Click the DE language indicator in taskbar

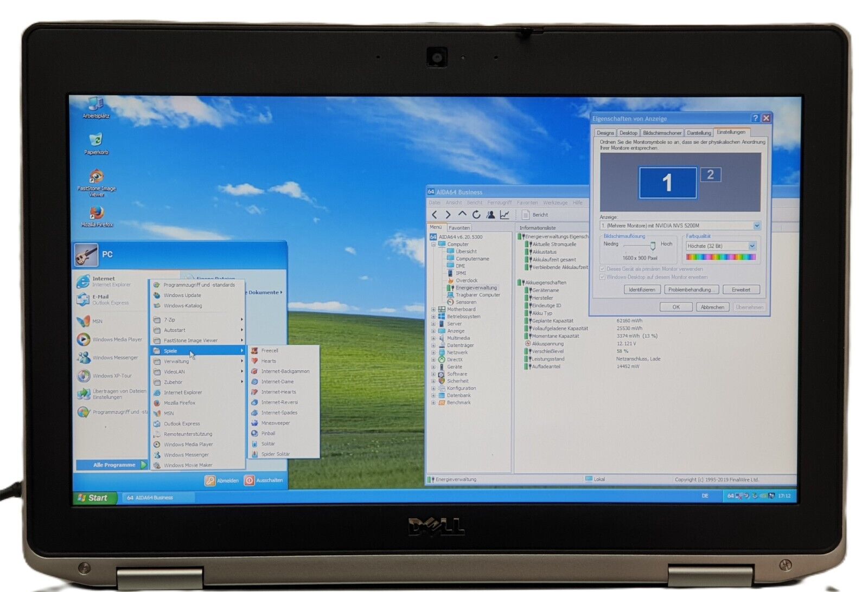coord(705,496)
